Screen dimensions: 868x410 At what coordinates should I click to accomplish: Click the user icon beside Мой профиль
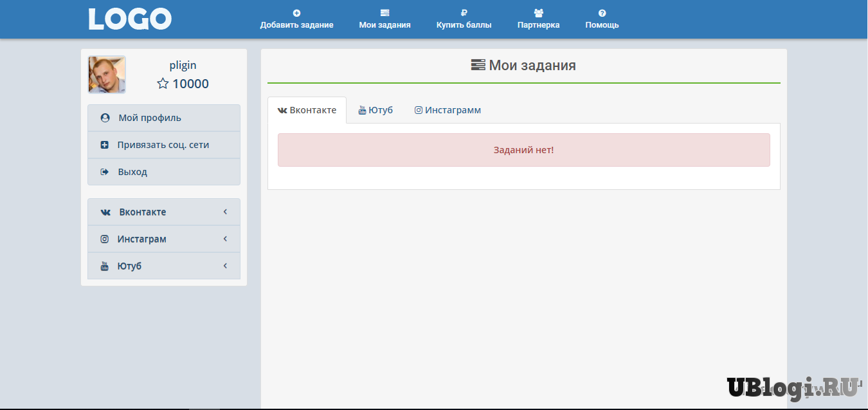tap(105, 118)
